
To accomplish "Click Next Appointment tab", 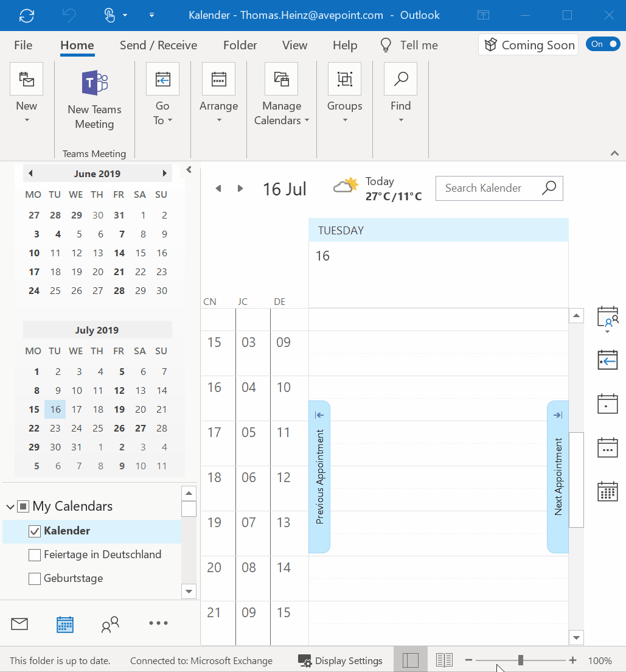I will pos(558,477).
